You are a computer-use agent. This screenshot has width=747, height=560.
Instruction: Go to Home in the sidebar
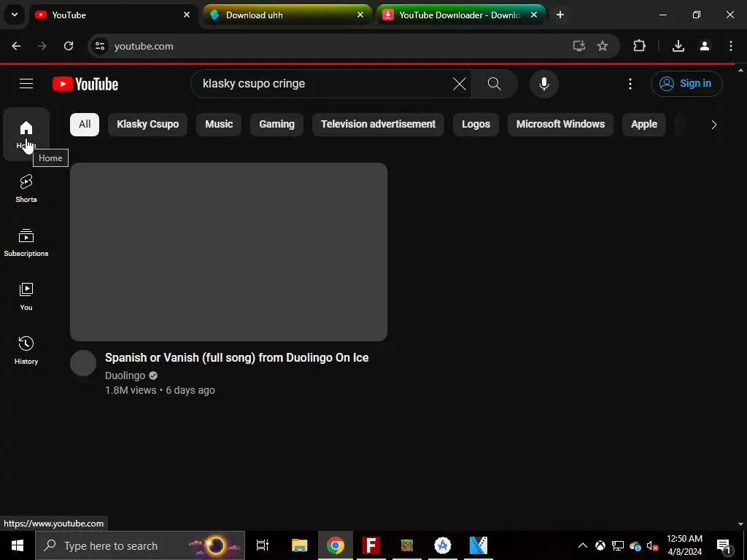[x=26, y=134]
